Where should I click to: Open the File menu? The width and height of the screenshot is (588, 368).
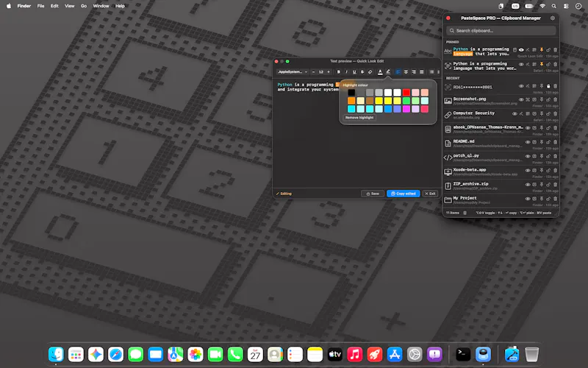pos(40,6)
